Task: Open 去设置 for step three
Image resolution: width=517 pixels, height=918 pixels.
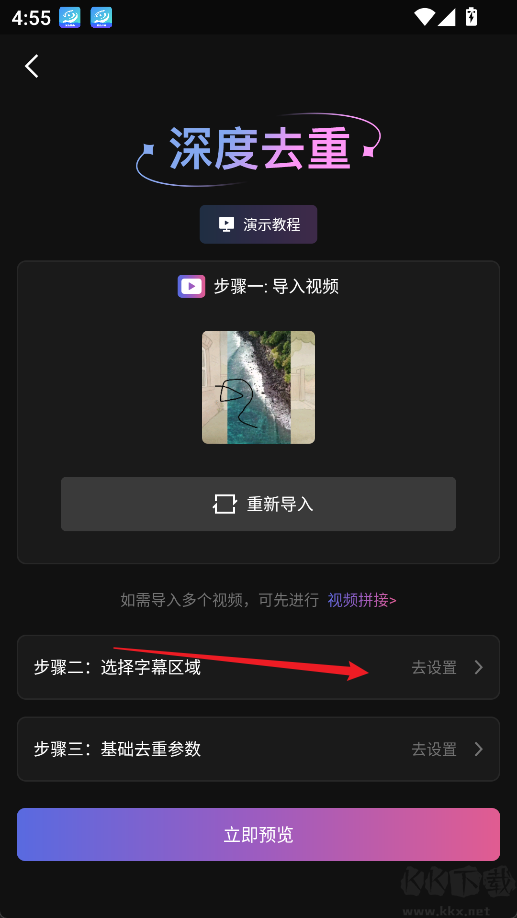Action: point(434,749)
